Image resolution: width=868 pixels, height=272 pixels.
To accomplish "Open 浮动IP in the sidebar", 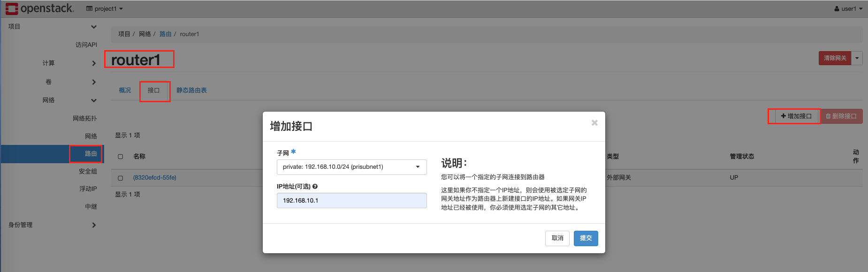I will tap(88, 189).
